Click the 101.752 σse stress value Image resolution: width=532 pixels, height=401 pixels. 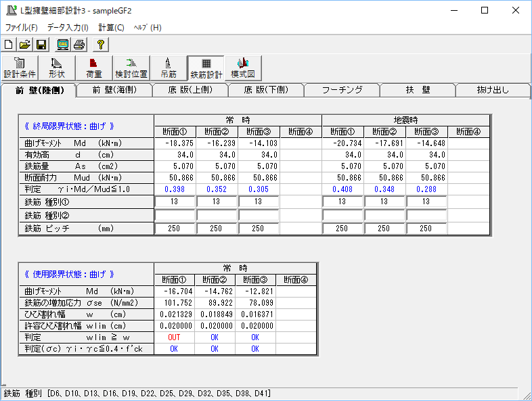point(178,303)
